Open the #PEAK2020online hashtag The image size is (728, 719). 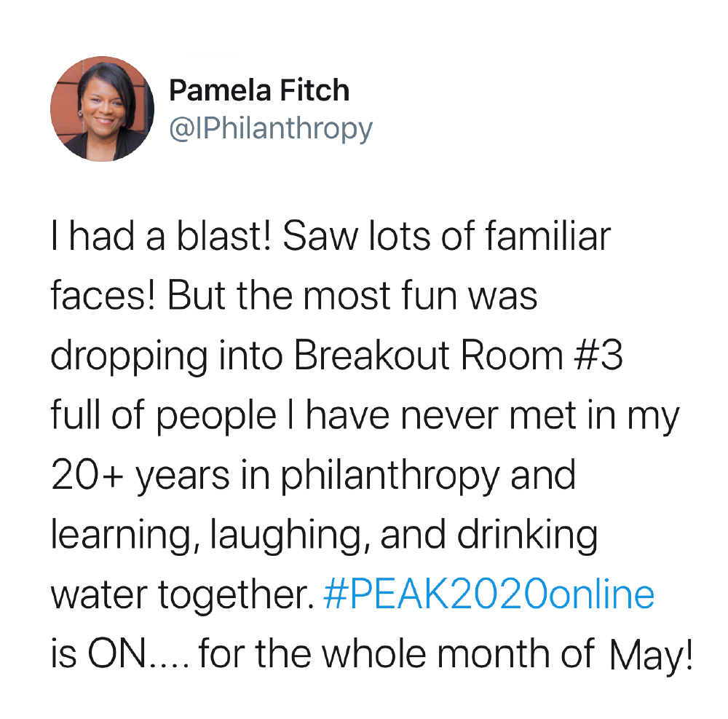[487, 594]
